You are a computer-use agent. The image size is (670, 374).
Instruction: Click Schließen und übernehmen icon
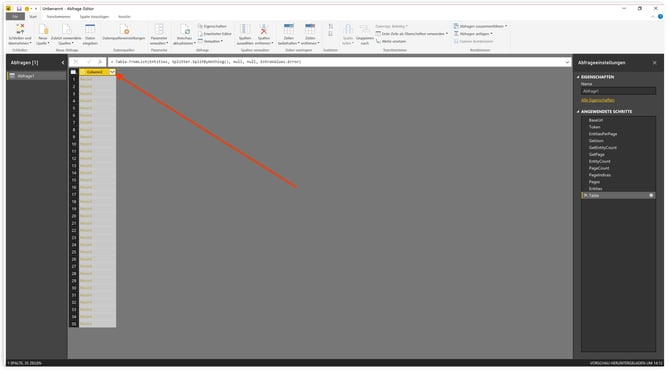(x=20, y=29)
